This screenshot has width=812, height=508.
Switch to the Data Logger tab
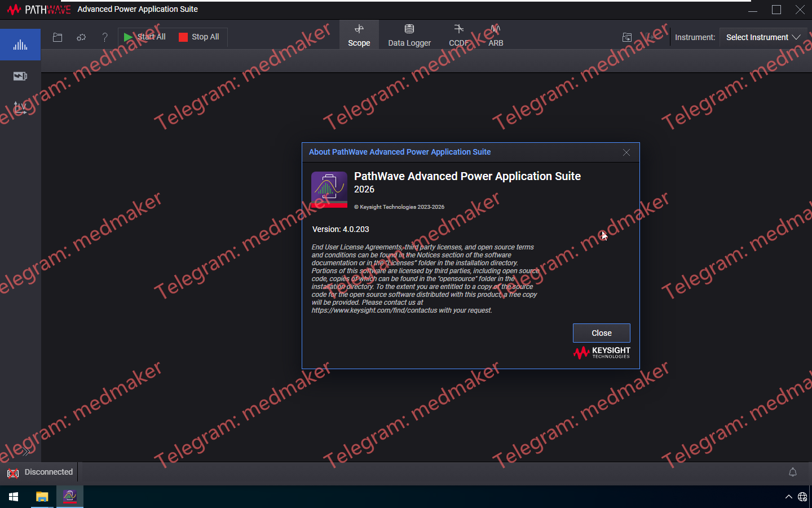coord(409,35)
